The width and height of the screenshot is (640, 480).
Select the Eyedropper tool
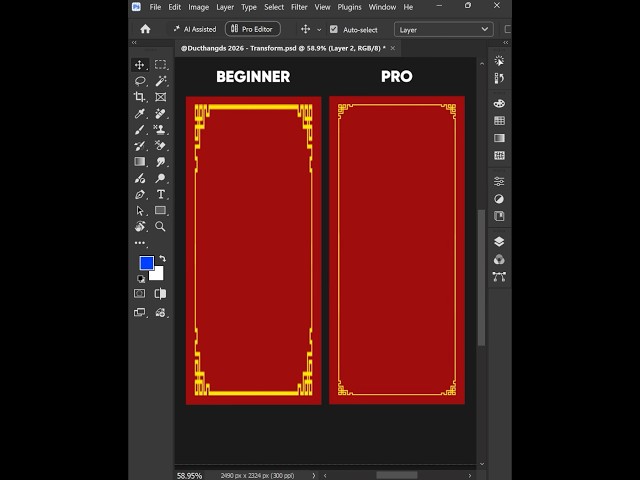click(x=140, y=113)
